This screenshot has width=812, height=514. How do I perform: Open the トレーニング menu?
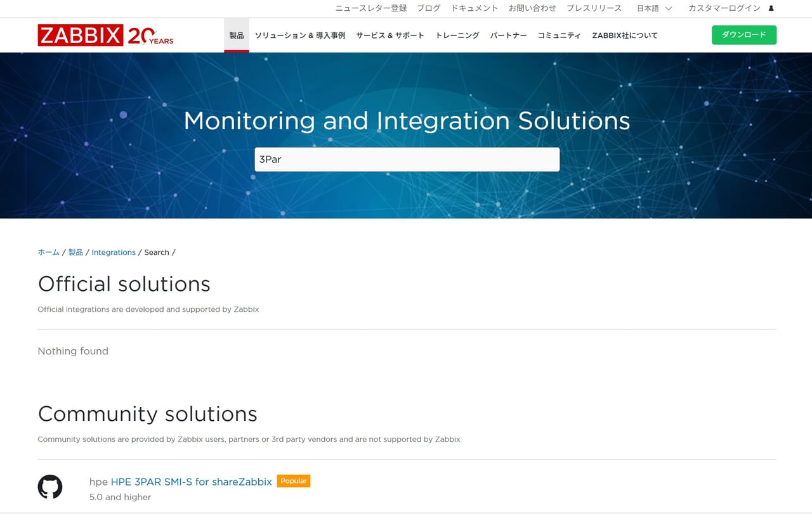[x=457, y=35]
